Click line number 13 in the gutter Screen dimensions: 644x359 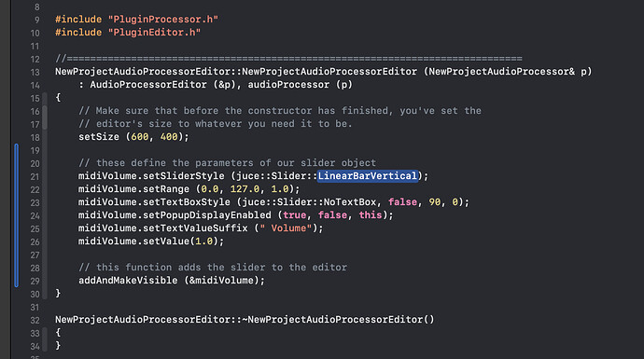tap(35, 73)
